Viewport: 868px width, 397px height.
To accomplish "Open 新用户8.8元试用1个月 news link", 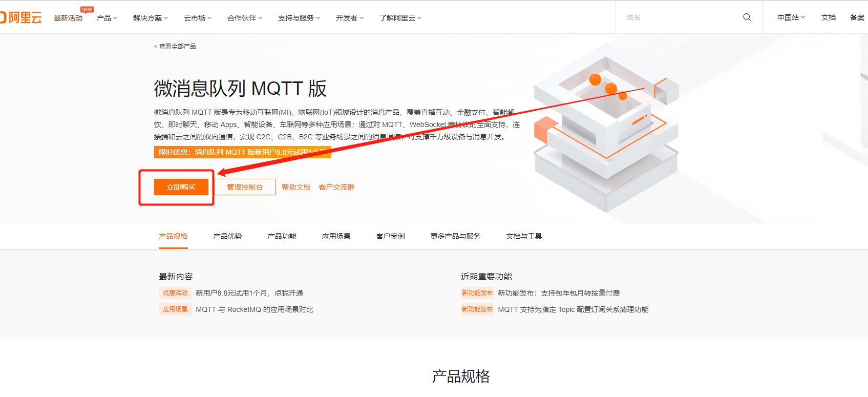I will [x=249, y=293].
